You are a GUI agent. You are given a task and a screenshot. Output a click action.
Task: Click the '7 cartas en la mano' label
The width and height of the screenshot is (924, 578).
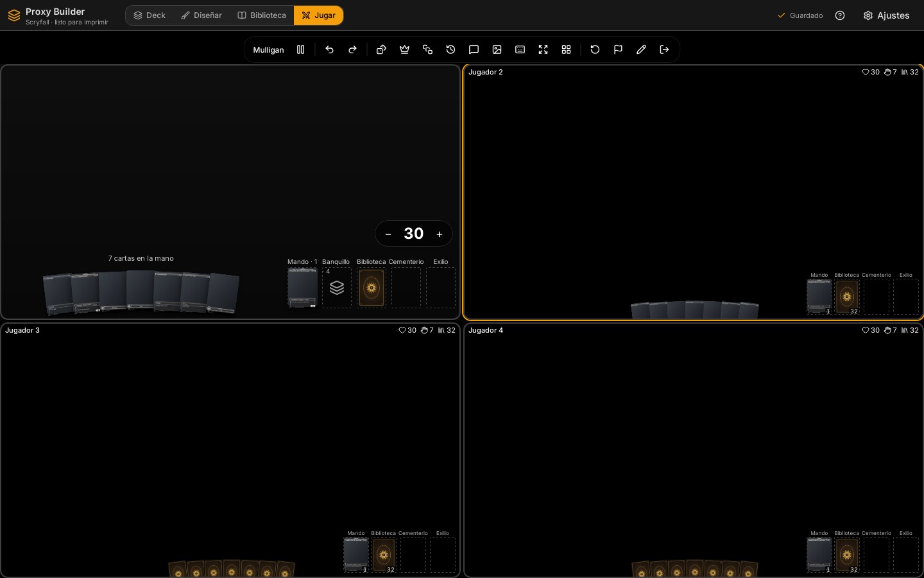(141, 258)
